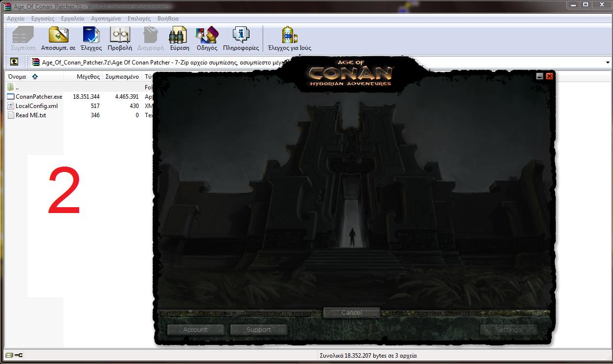Click the drive icon in status bar
The height and width of the screenshot is (364, 613).
point(9,355)
